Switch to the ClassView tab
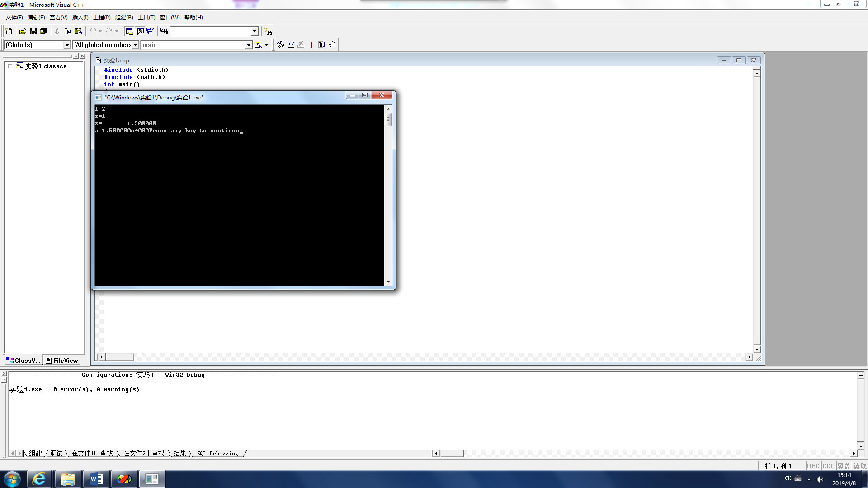Screen dimensions: 868x488 point(24,360)
